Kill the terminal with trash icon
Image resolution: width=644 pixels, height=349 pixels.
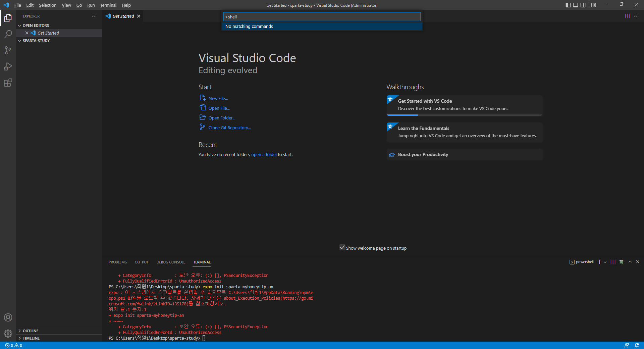click(x=621, y=262)
